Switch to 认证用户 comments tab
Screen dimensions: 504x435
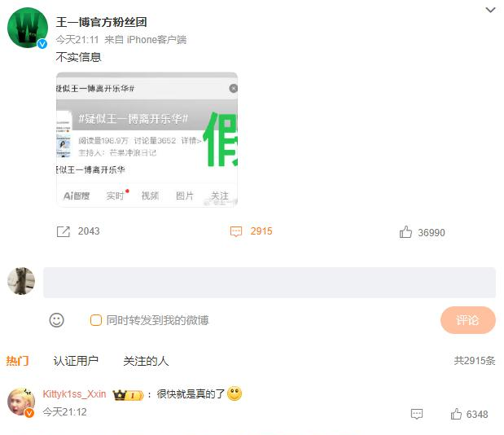76,361
